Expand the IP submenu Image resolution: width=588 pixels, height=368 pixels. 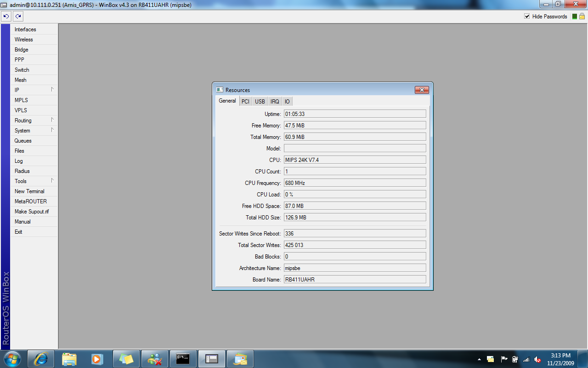pos(34,90)
